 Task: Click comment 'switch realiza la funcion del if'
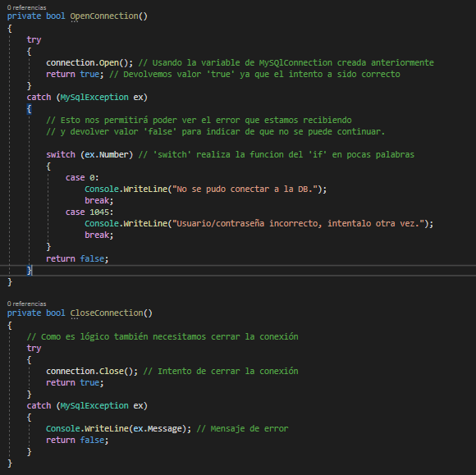[x=277, y=155]
